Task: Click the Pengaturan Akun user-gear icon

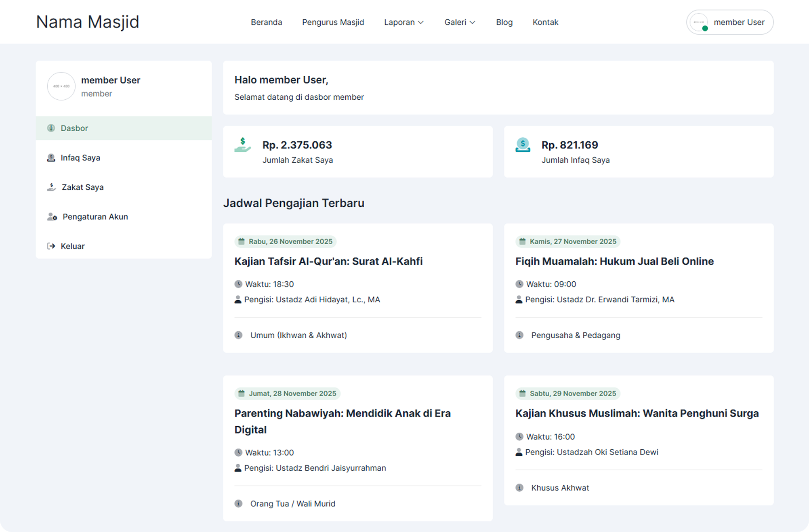Action: point(52,217)
